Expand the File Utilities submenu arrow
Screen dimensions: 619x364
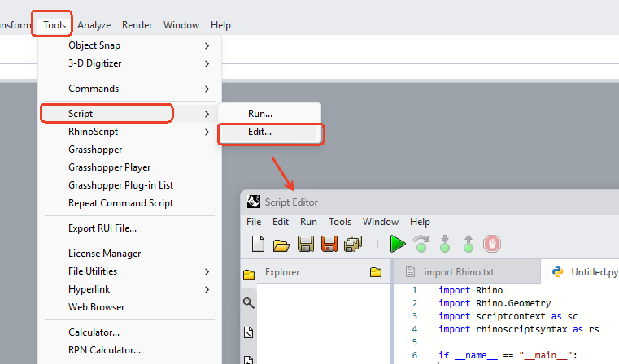[x=207, y=271]
